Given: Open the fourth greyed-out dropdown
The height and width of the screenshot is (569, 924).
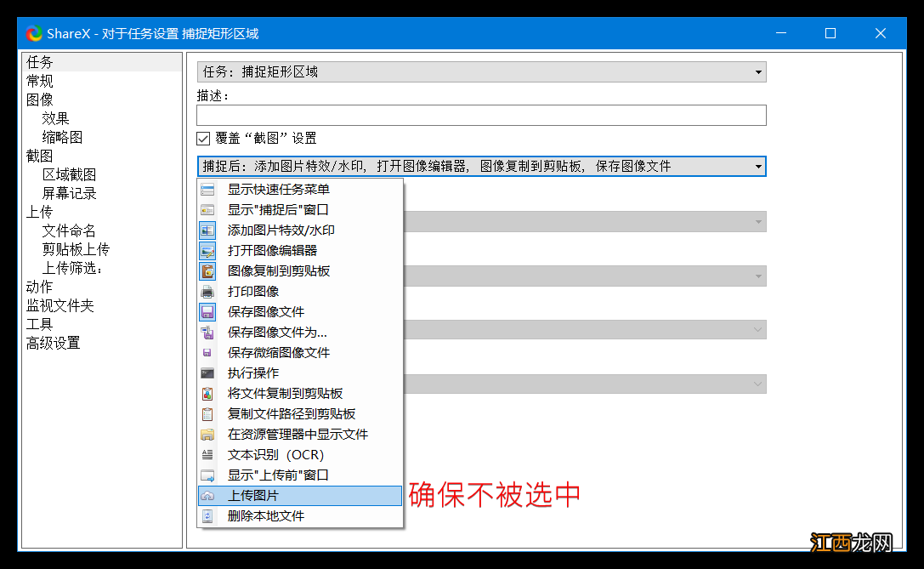Looking at the screenshot, I should click(x=585, y=384).
